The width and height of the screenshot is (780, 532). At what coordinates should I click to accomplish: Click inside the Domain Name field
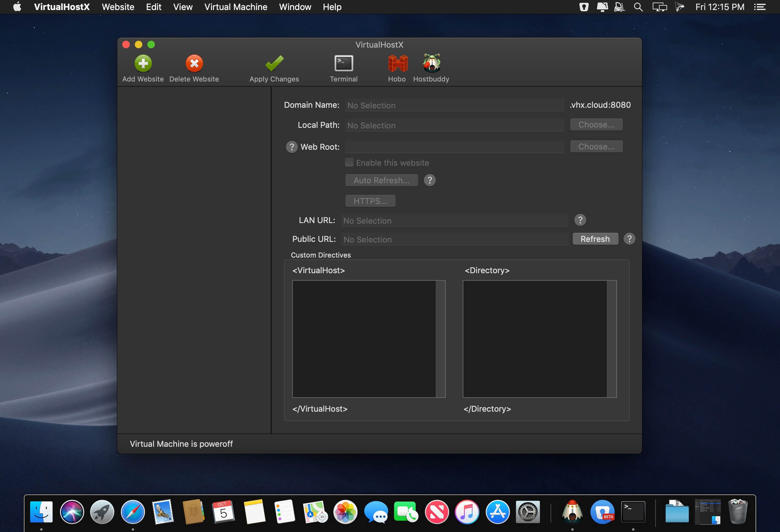coord(454,105)
